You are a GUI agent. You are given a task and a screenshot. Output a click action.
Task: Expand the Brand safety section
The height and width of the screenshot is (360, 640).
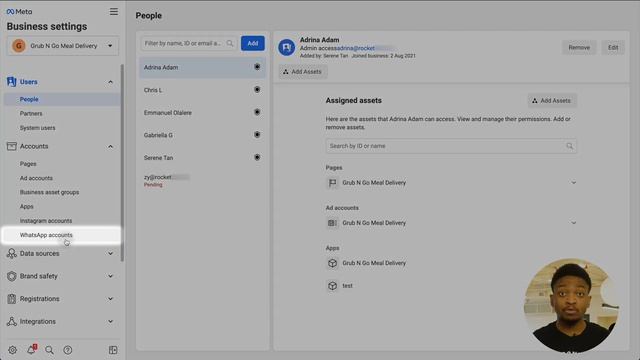click(x=111, y=276)
